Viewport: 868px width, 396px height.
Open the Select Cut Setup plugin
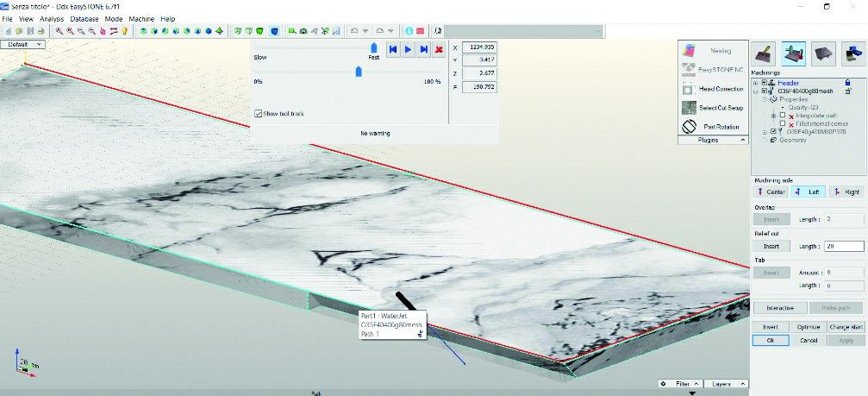713,108
